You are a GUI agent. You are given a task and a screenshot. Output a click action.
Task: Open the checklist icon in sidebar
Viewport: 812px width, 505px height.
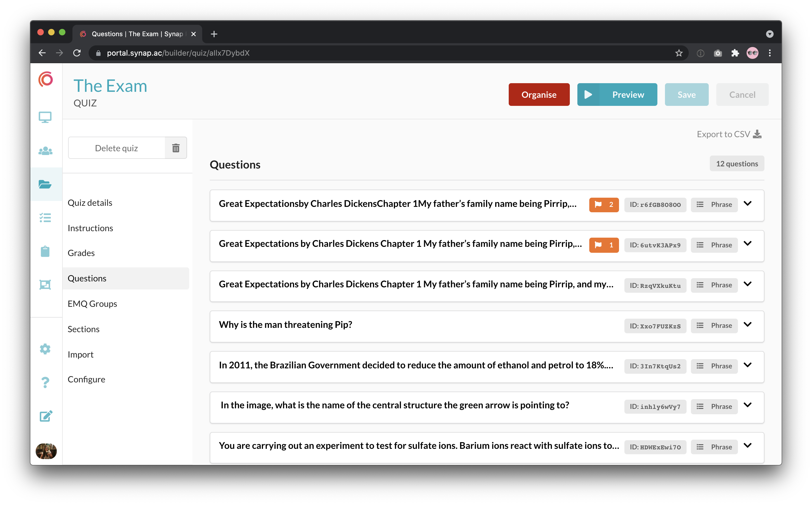(x=45, y=218)
